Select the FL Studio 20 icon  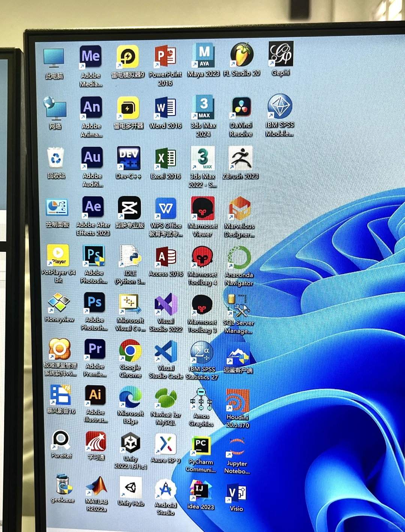(242, 55)
